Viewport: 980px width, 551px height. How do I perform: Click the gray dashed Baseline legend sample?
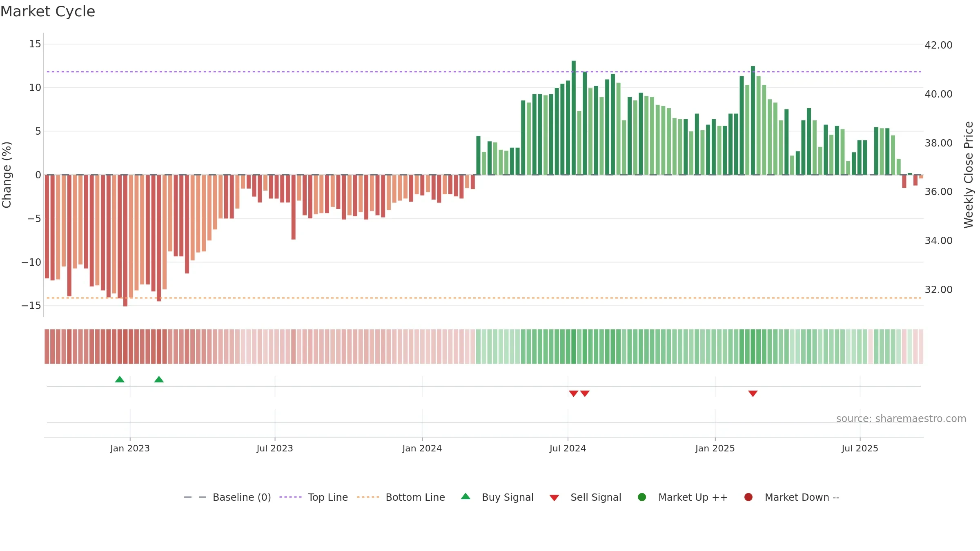click(195, 497)
